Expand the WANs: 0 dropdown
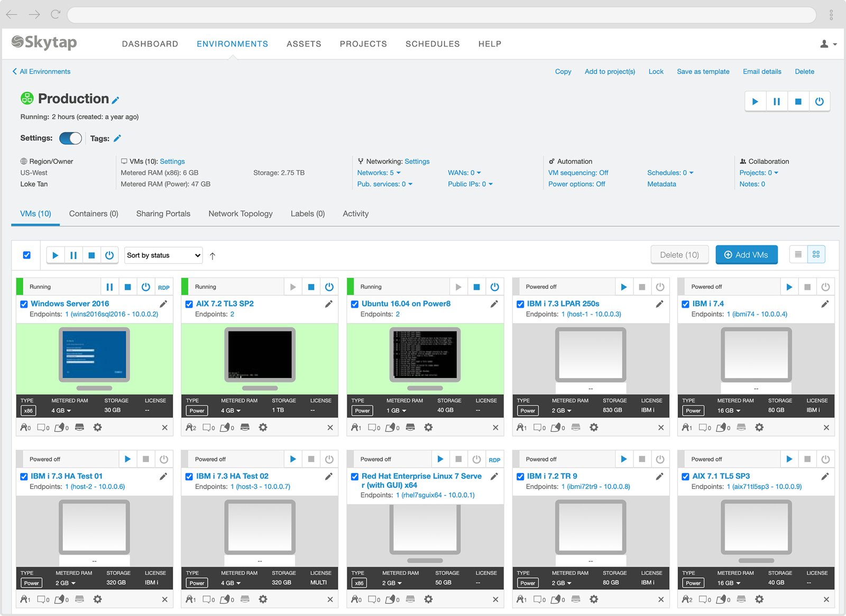Screen dimensions: 846x616 pos(464,173)
